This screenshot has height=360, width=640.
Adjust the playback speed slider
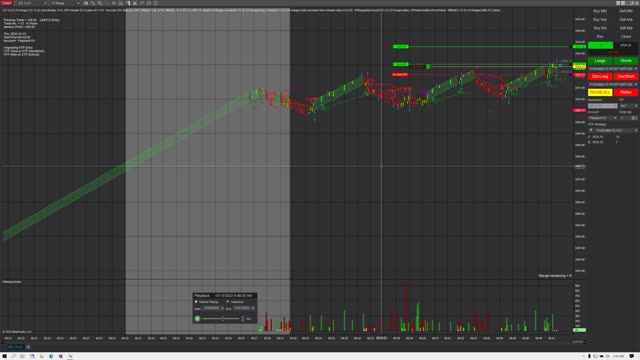(x=222, y=318)
